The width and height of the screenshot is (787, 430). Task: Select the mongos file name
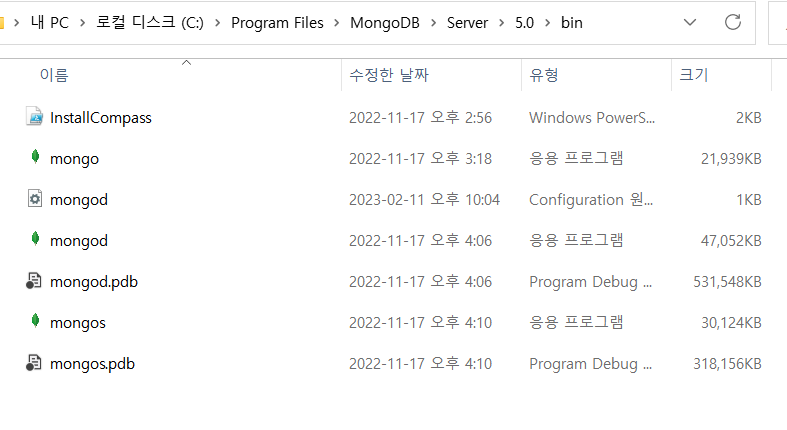tap(78, 323)
